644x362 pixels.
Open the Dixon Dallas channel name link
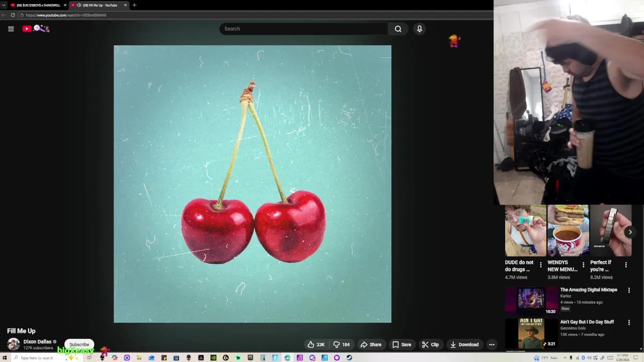click(37, 341)
